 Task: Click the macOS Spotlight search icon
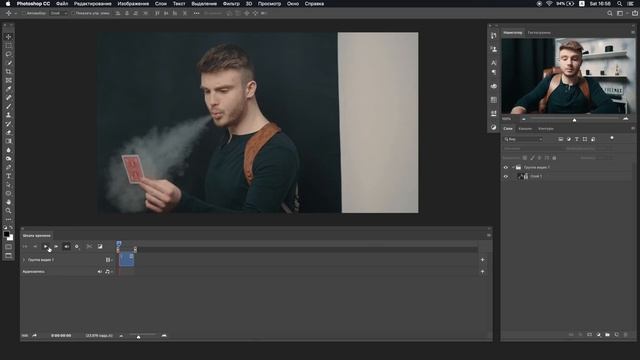(619, 4)
